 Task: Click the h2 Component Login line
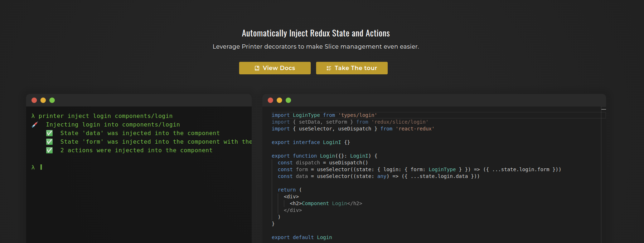click(x=326, y=203)
